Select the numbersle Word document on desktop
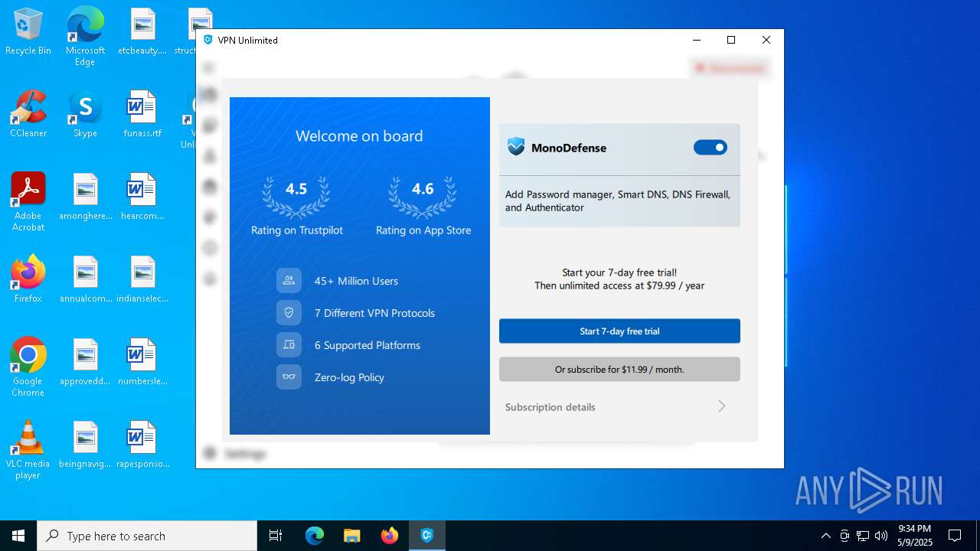980x551 pixels. click(142, 363)
